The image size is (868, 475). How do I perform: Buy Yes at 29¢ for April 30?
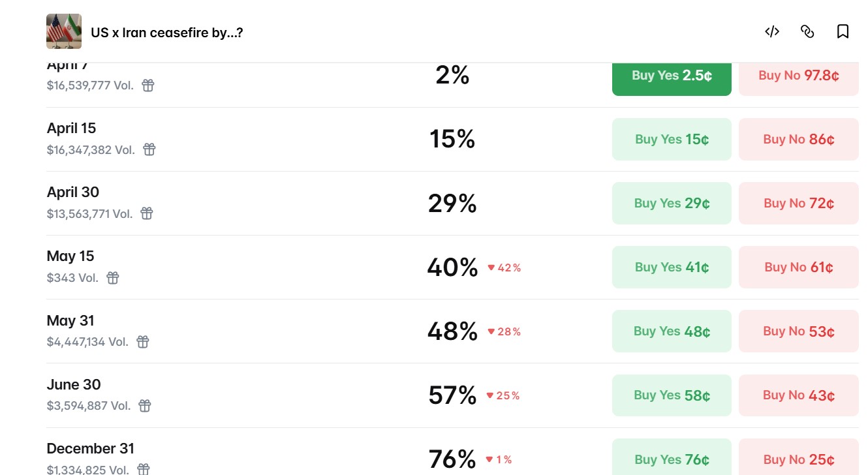click(x=672, y=203)
